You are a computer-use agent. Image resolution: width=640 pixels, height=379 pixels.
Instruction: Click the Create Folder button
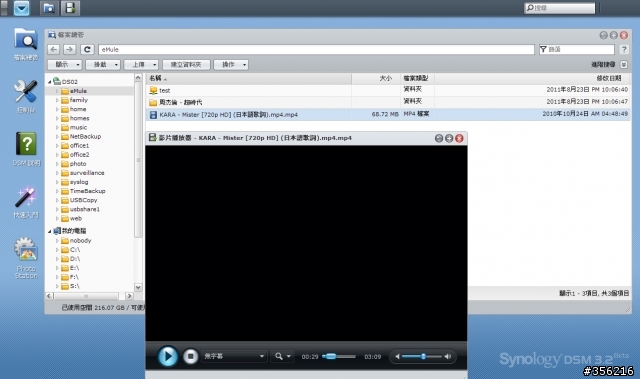point(186,64)
